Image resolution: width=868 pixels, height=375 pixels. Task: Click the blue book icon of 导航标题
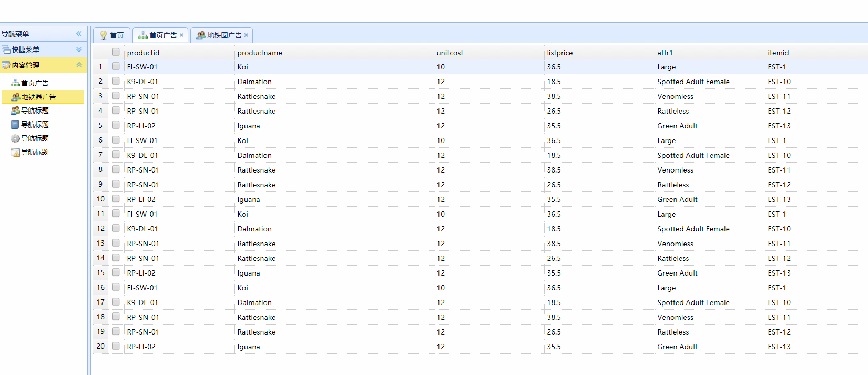point(15,125)
